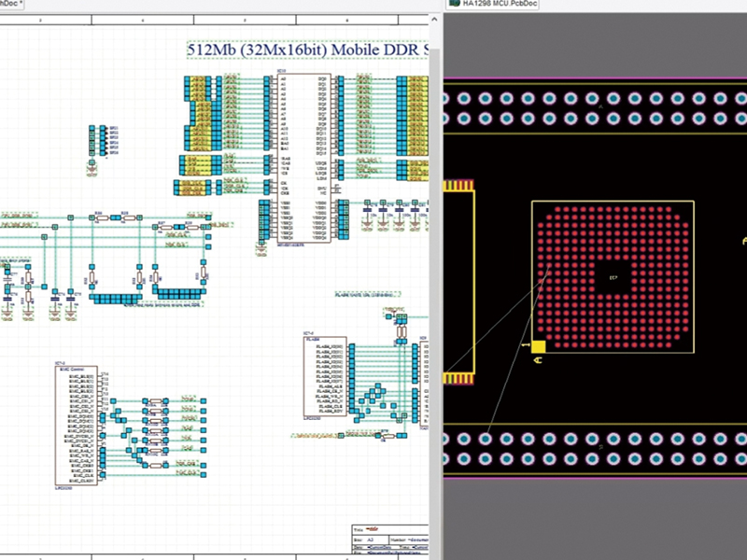Click the PcbDoc file icon in tab

pyautogui.click(x=454, y=5)
